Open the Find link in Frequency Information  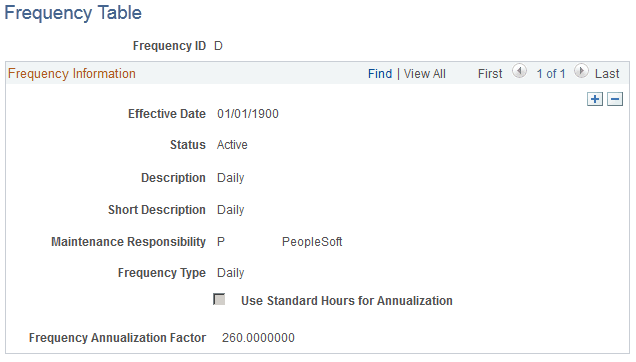tap(380, 74)
